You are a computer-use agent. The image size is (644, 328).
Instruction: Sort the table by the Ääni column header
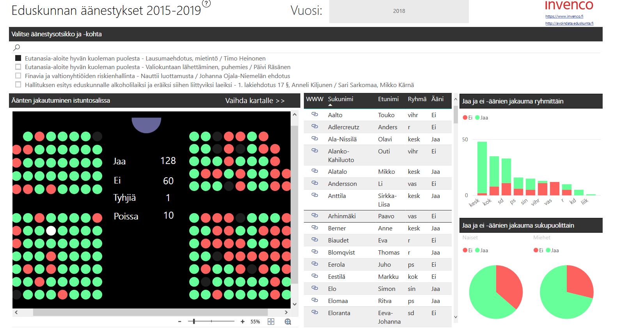pyautogui.click(x=437, y=99)
